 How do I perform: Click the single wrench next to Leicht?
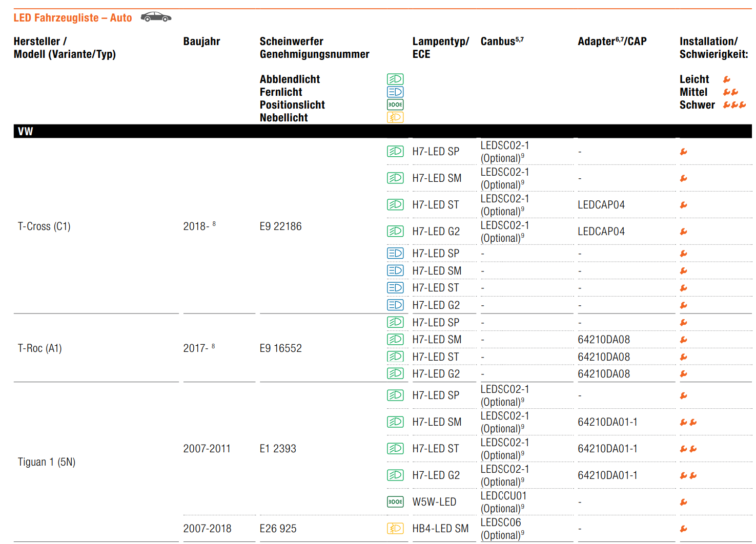click(727, 79)
